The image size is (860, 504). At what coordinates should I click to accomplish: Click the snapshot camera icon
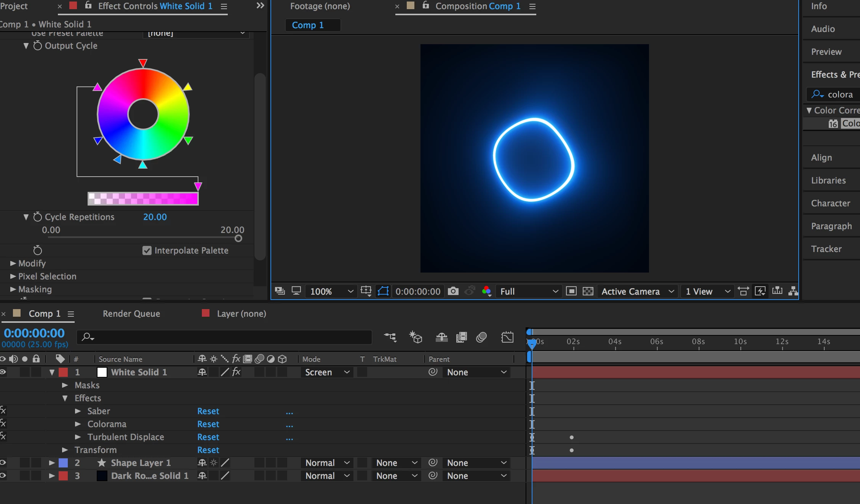453,291
